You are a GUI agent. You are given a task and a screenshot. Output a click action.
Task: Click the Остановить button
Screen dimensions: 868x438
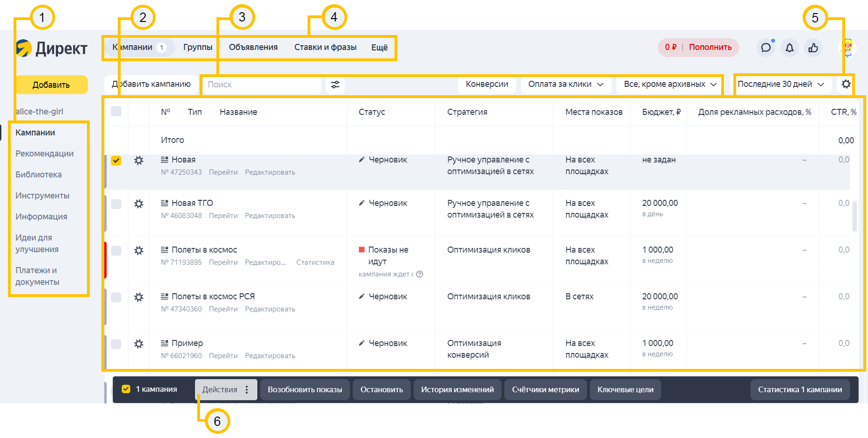(x=381, y=389)
